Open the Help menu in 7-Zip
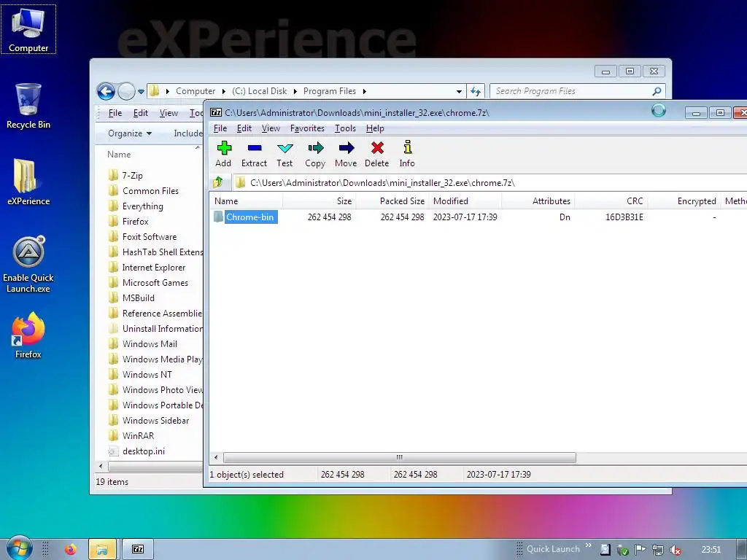Screen dimensions: 747x560 (375, 128)
